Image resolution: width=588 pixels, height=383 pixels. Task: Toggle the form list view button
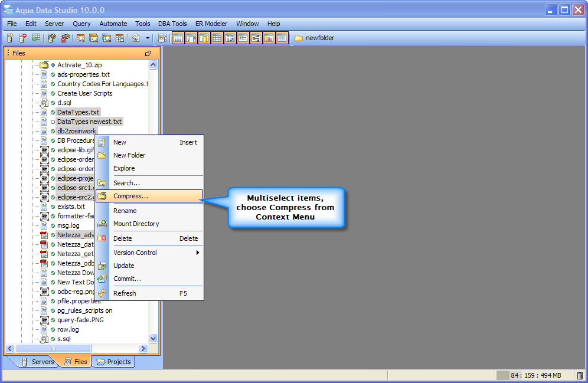pyautogui.click(x=243, y=38)
